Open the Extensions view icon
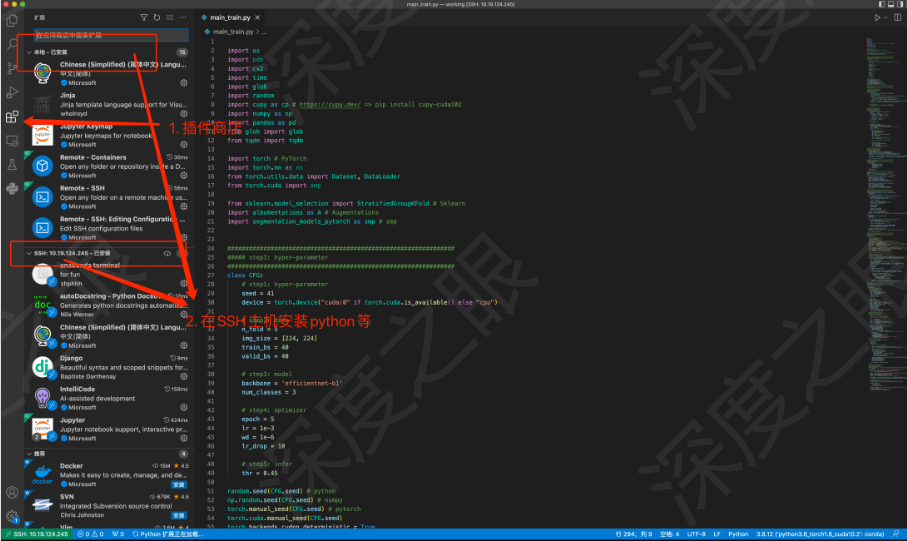The width and height of the screenshot is (907, 541). pyautogui.click(x=12, y=116)
